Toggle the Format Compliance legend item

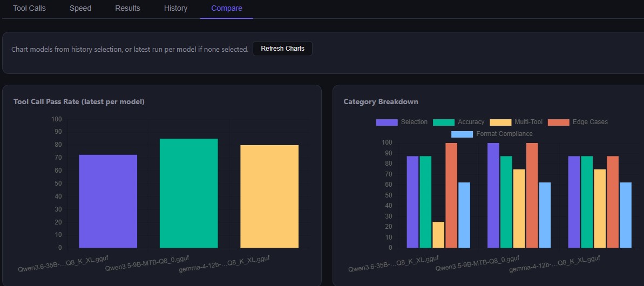(x=492, y=134)
